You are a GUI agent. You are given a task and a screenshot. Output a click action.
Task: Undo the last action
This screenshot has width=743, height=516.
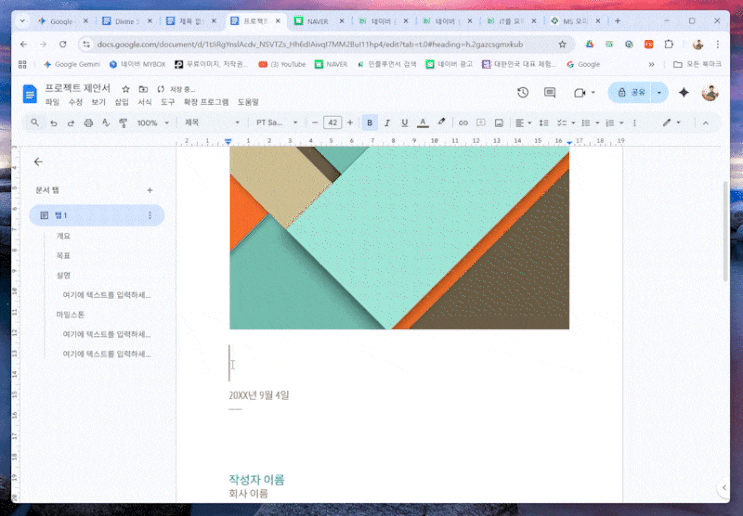(54, 123)
